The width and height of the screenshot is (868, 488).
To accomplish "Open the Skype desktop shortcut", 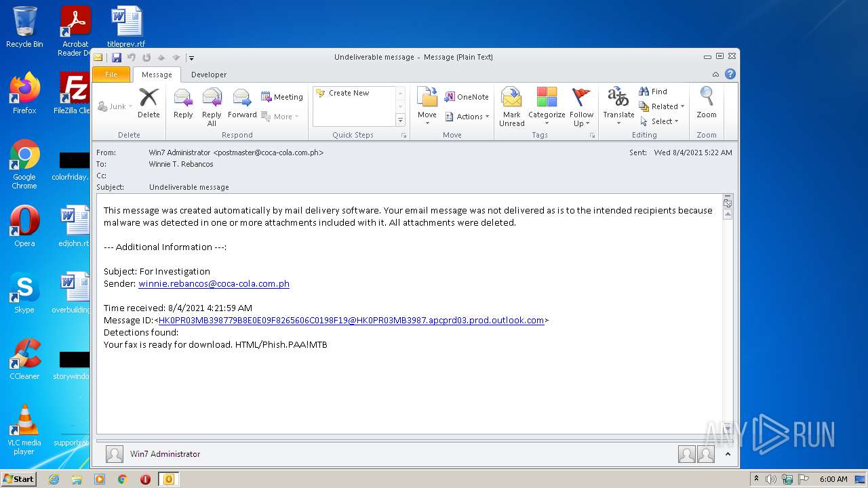I will point(24,293).
